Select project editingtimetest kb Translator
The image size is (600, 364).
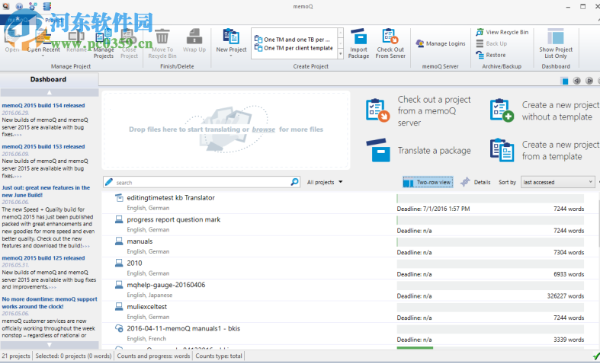(171, 198)
